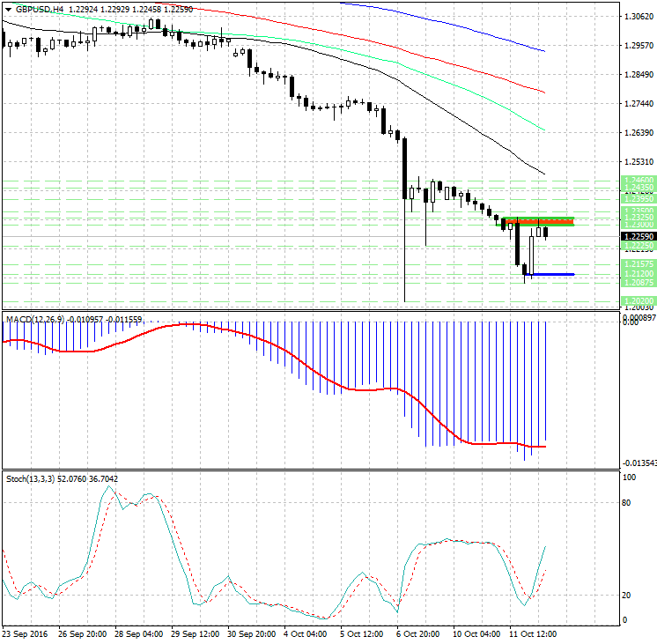Click the Stochastic 100 scale label
Viewport: 657px width, 644px height.
click(x=630, y=477)
